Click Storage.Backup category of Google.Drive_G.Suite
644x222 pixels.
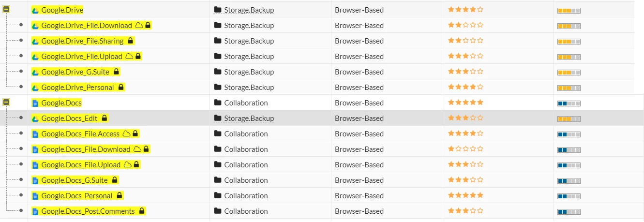249,72
